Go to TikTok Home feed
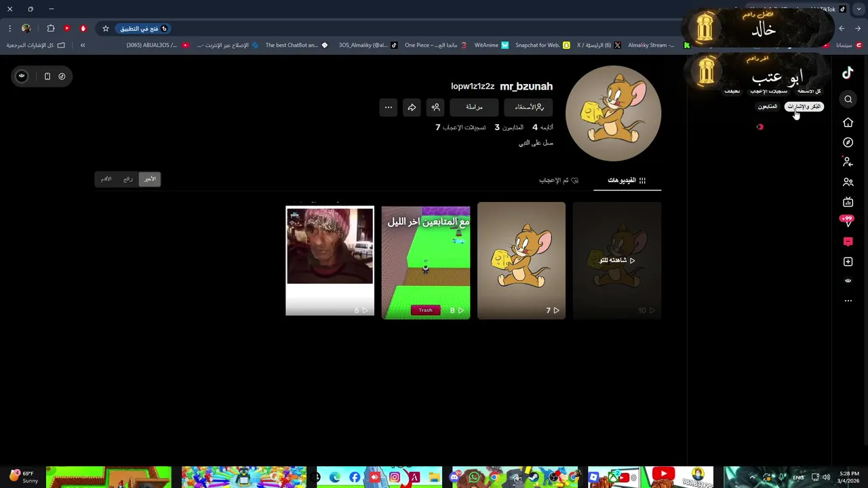 coord(848,123)
